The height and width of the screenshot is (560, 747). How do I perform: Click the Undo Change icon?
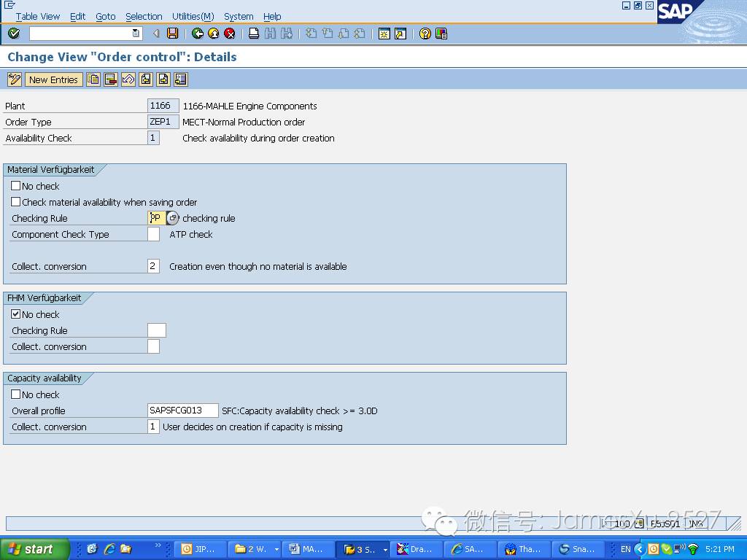click(x=128, y=79)
